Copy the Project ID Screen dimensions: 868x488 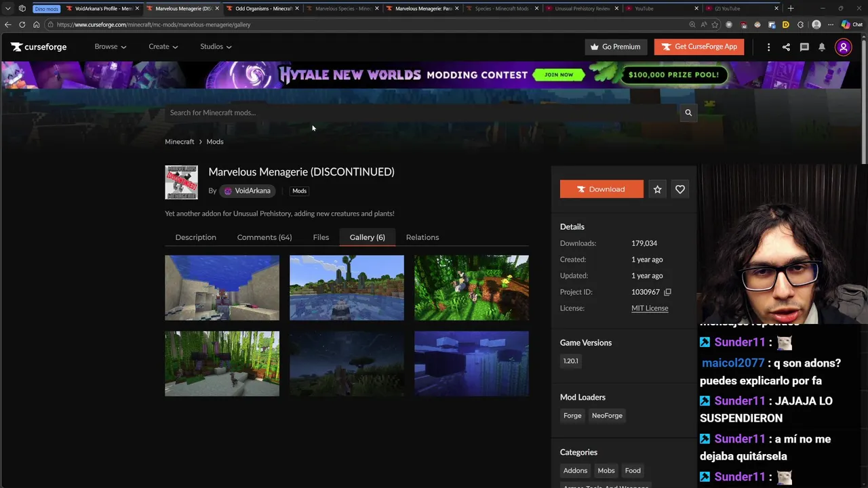667,292
